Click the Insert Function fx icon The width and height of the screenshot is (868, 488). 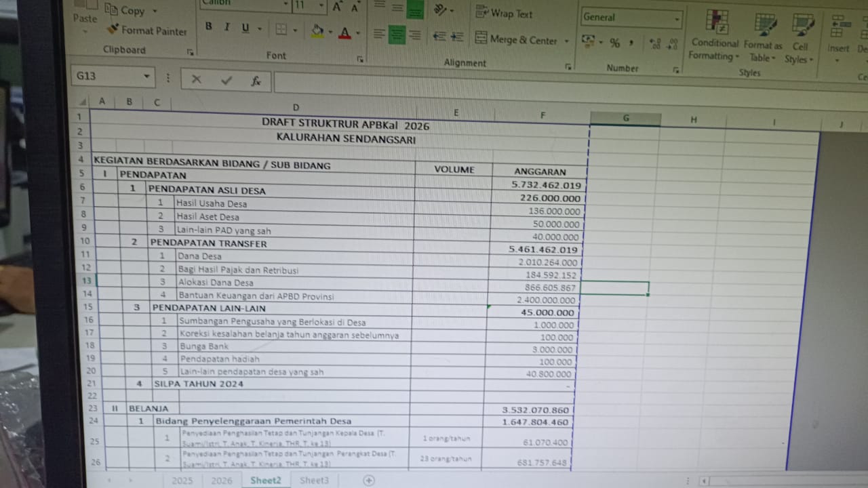(x=256, y=81)
